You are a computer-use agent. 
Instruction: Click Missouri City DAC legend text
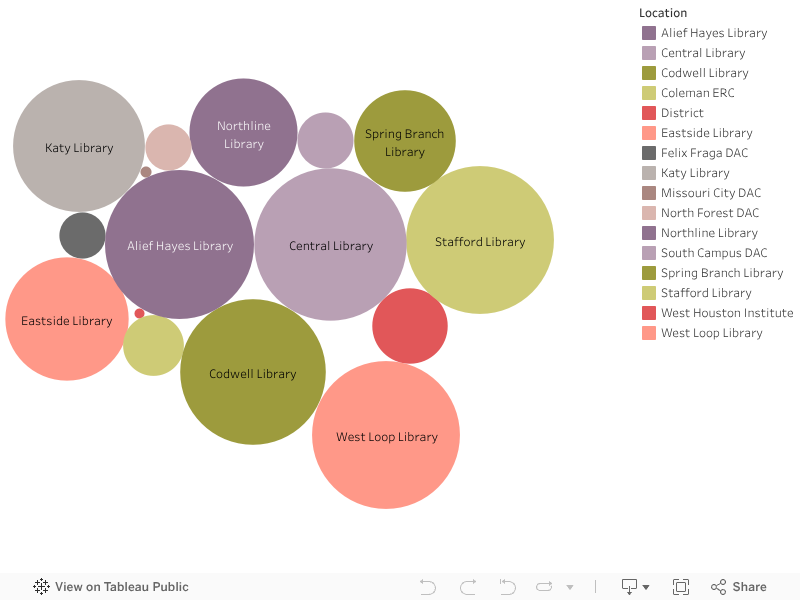tap(711, 193)
